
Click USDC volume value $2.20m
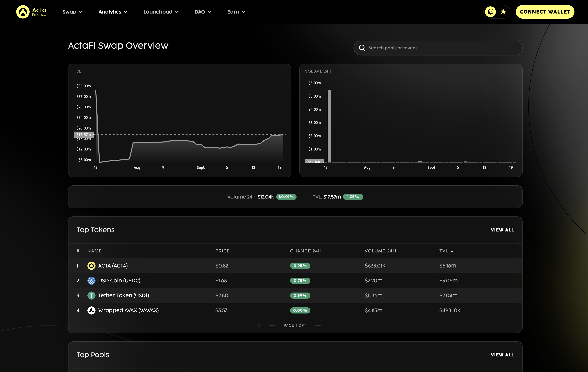(373, 280)
